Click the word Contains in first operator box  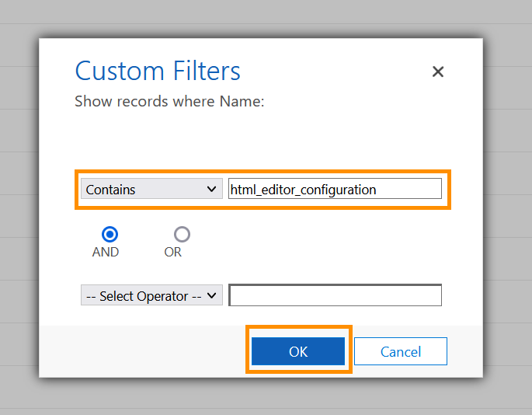click(110, 190)
